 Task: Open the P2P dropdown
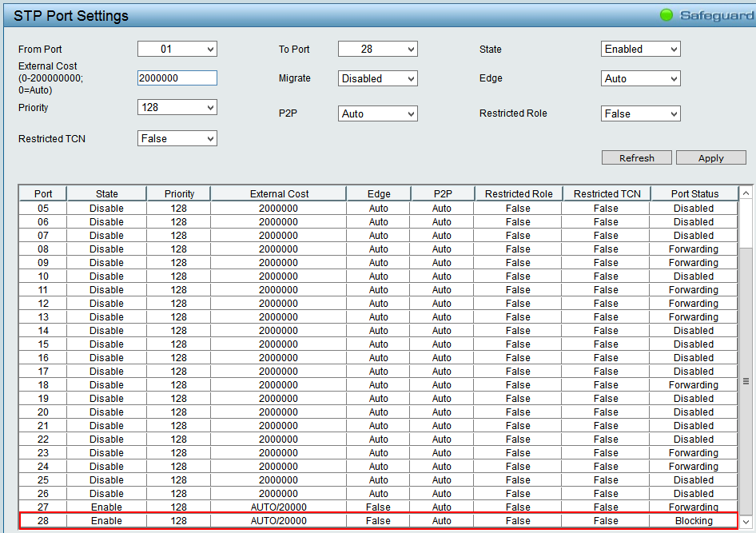point(377,114)
